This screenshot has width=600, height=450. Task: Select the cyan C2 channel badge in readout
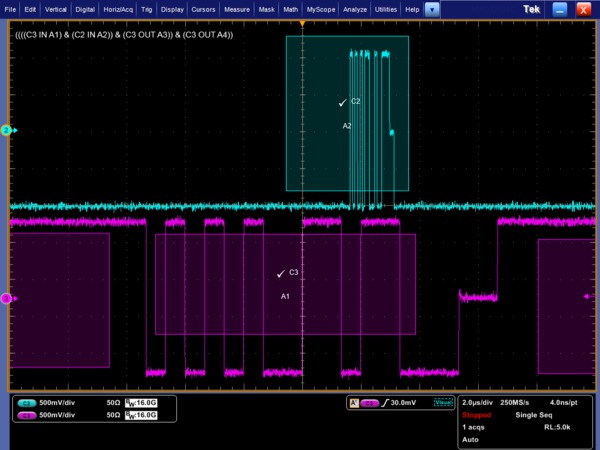coord(27,401)
